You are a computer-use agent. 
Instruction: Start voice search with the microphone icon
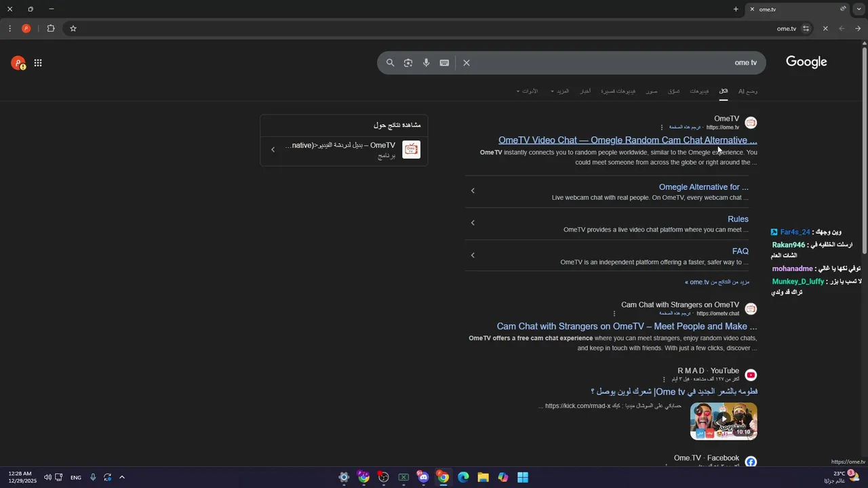click(427, 62)
